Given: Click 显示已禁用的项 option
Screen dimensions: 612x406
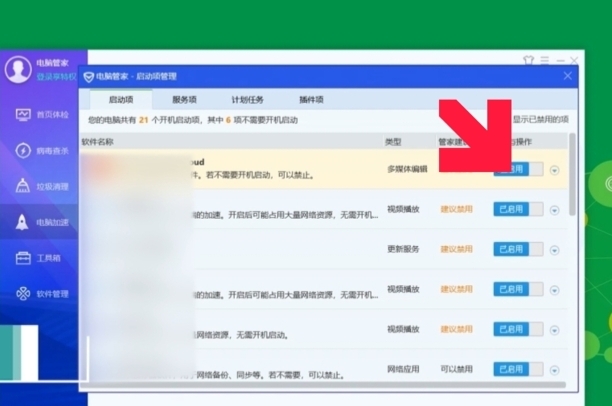Looking at the screenshot, I should tap(540, 119).
